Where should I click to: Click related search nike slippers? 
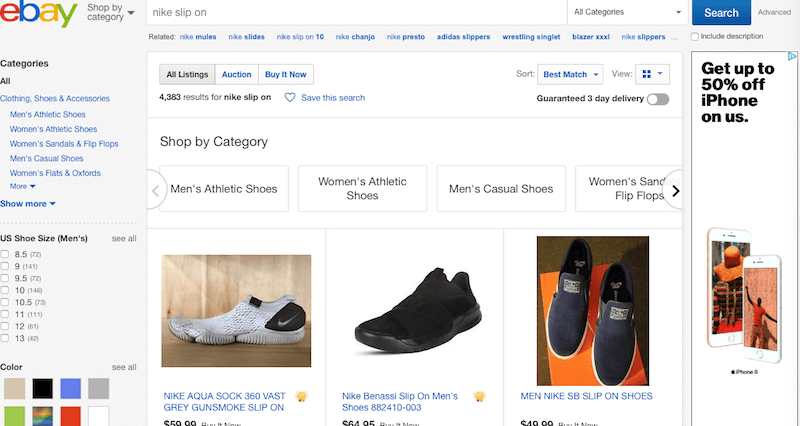tap(643, 37)
